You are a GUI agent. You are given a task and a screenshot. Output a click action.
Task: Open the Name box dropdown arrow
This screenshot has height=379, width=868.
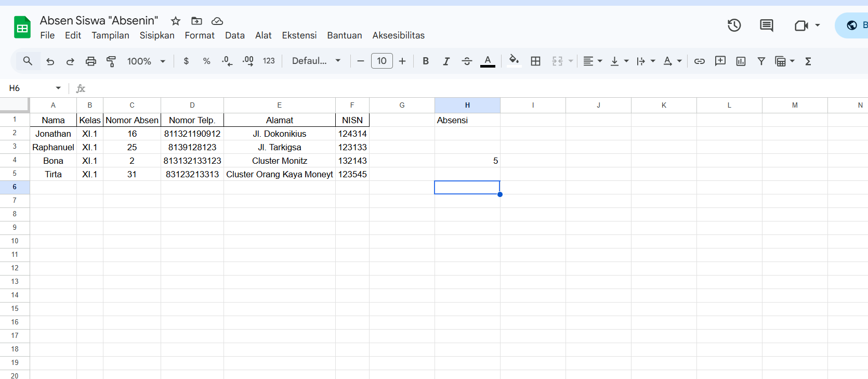click(58, 88)
